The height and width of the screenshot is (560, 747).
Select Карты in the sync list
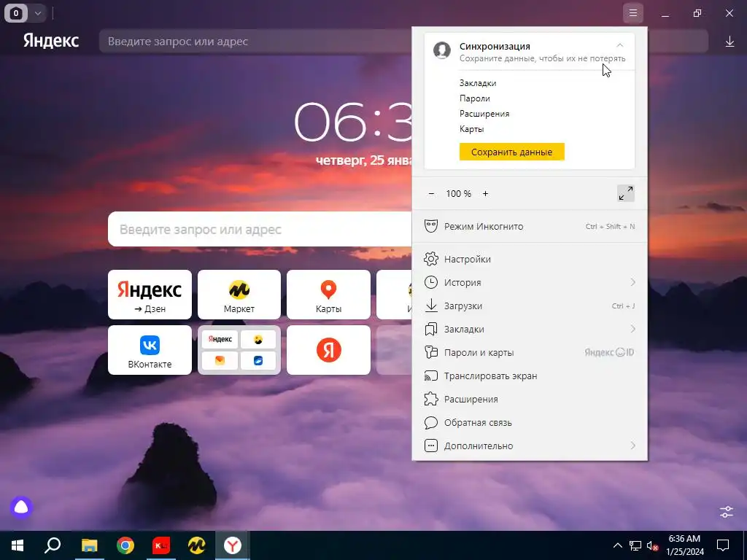click(472, 128)
